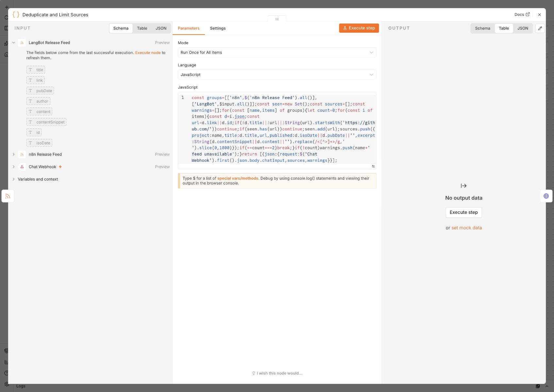Click the lightning trigger icon beside Chat Webhook
This screenshot has height=392, width=554.
[60, 167]
